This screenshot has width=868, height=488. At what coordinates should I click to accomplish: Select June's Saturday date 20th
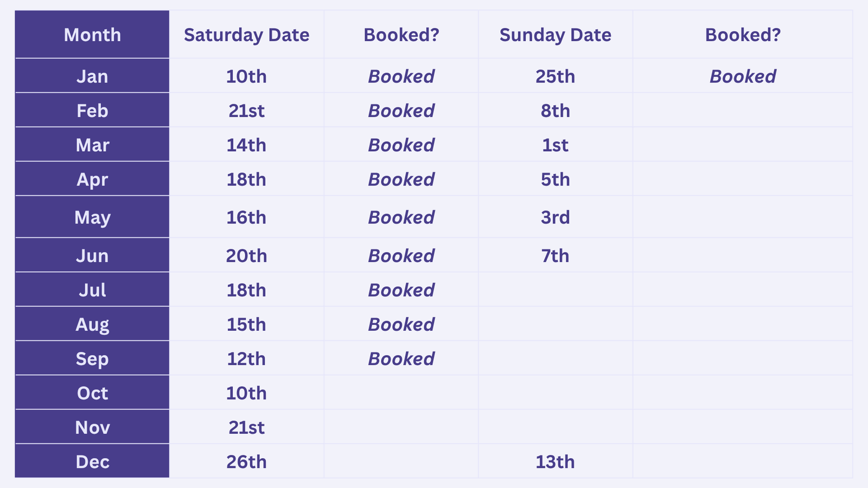tap(246, 256)
